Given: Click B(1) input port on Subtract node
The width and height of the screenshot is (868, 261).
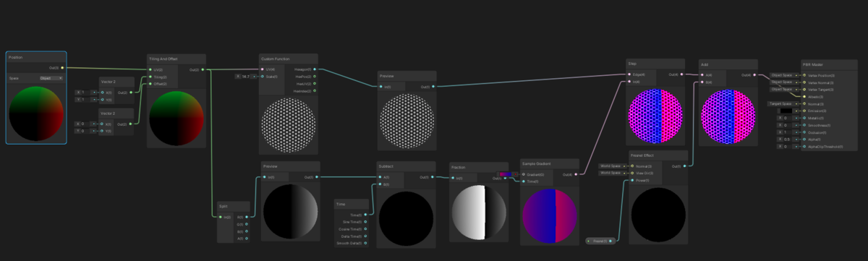Looking at the screenshot, I should 380,184.
